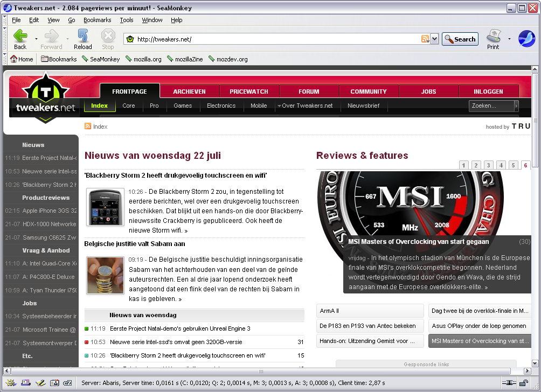Open the Window menu
Screen dimensions: 541x392
click(152, 20)
